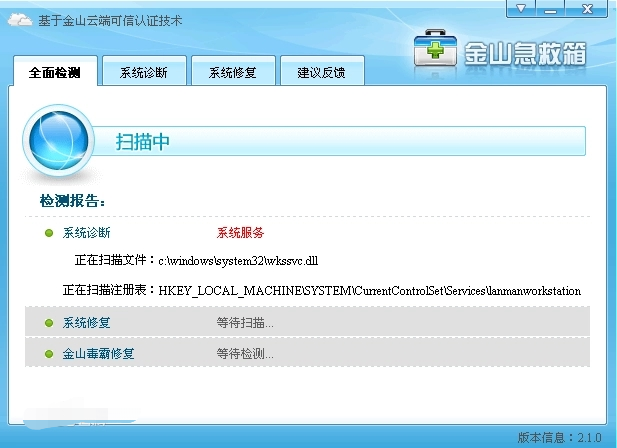Open the title bar dropdown arrow menu

(521, 9)
